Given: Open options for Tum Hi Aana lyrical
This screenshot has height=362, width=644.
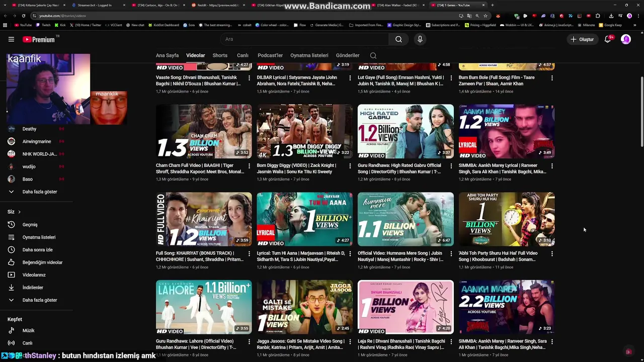Looking at the screenshot, I should (350, 254).
